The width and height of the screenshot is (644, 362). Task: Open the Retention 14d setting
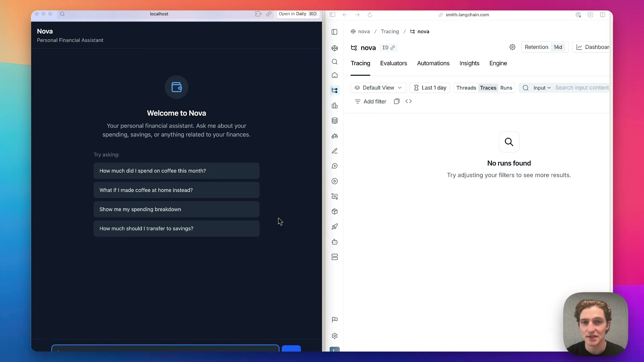[545, 47]
